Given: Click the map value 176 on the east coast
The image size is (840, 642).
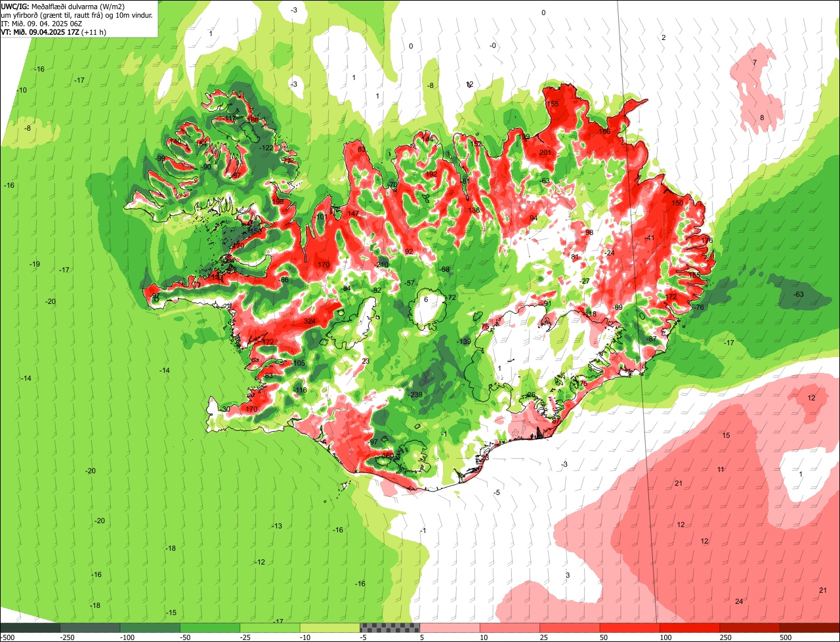Looking at the screenshot, I should click(707, 240).
